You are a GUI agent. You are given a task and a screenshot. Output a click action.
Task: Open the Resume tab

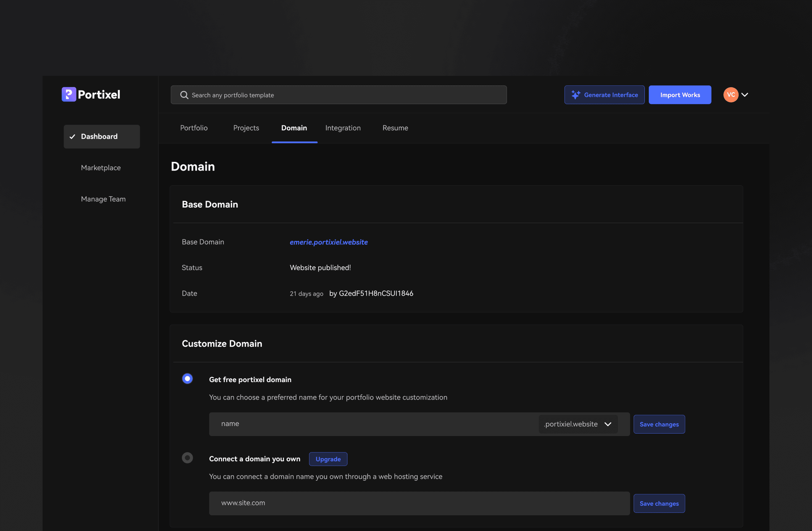[395, 128]
